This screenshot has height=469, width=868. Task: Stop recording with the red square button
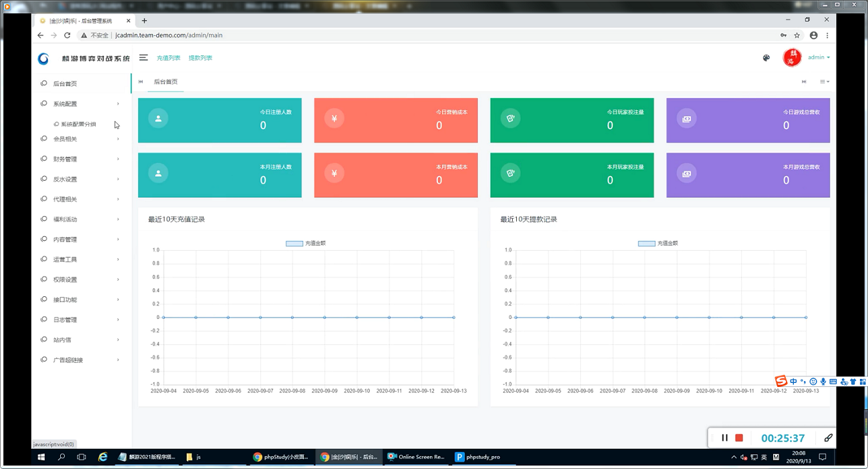[739, 438]
